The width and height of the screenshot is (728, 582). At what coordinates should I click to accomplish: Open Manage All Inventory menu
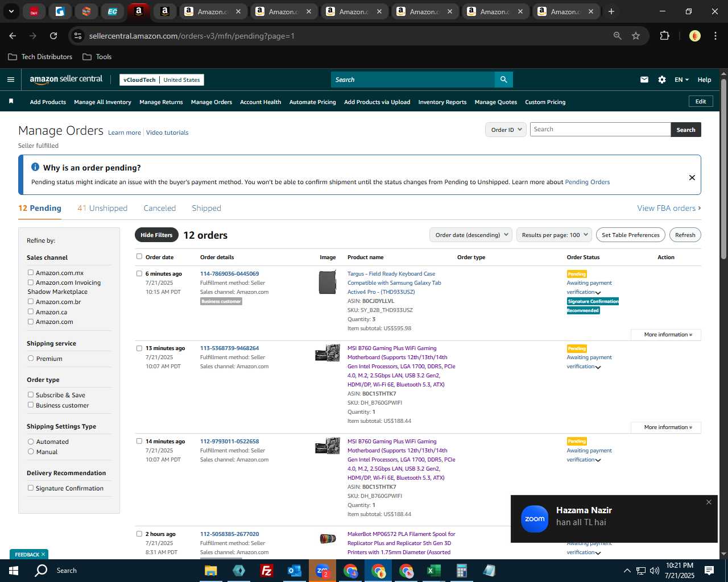[102, 102]
